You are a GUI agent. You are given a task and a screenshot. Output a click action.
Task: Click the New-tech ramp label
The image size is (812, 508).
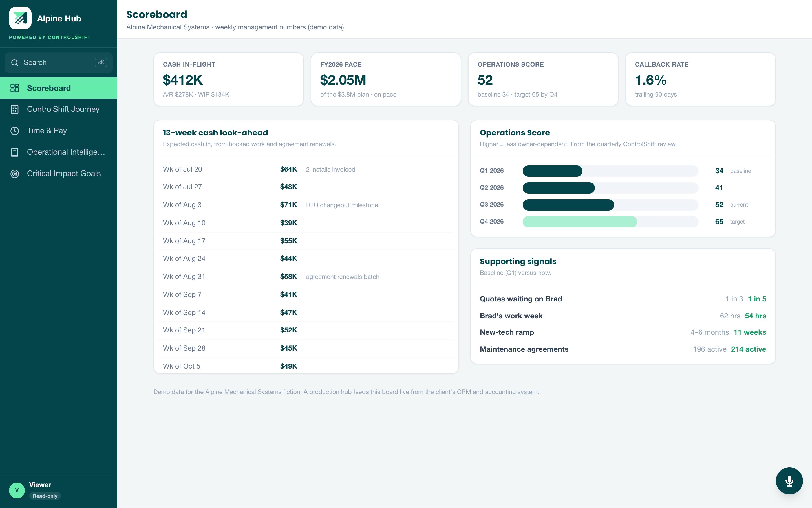coord(507,332)
